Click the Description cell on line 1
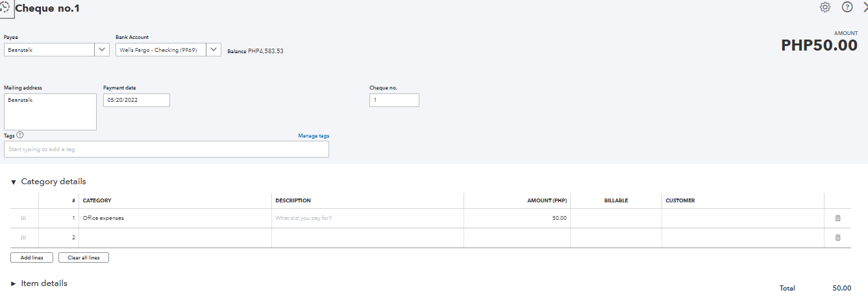 coord(367,219)
